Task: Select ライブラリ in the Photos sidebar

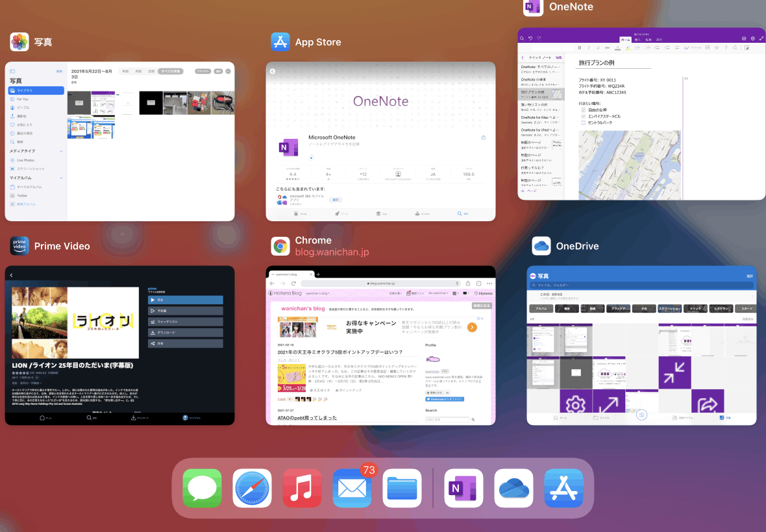Action: pyautogui.click(x=36, y=91)
